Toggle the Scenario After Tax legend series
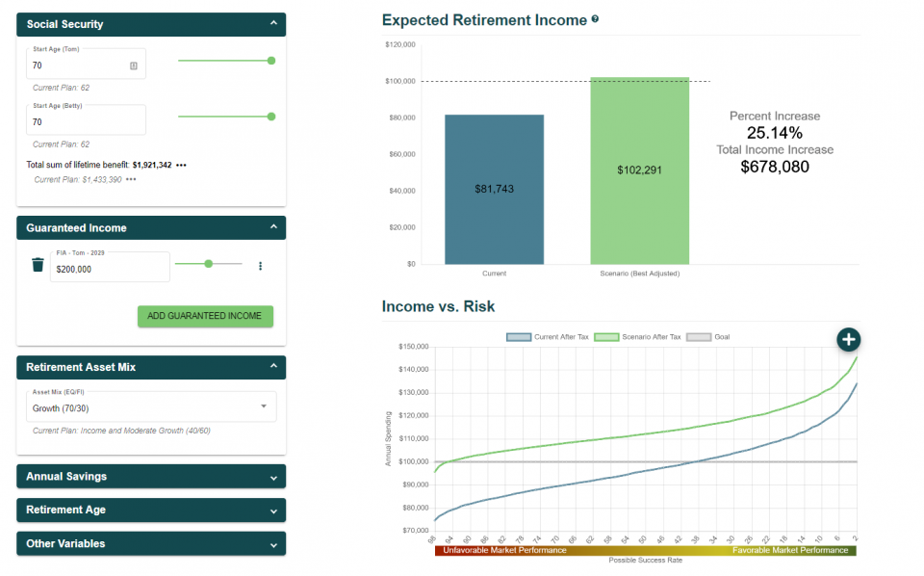Image resolution: width=924 pixels, height=576 pixels. (641, 337)
